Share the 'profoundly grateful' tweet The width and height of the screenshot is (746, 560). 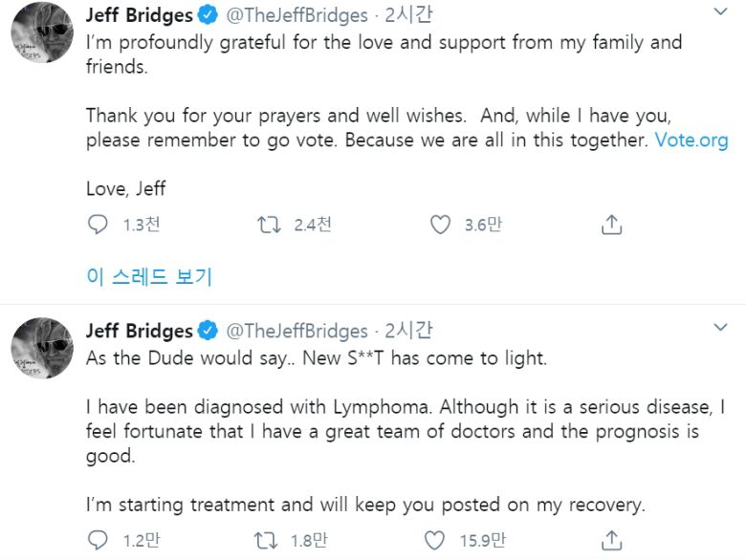(x=611, y=225)
